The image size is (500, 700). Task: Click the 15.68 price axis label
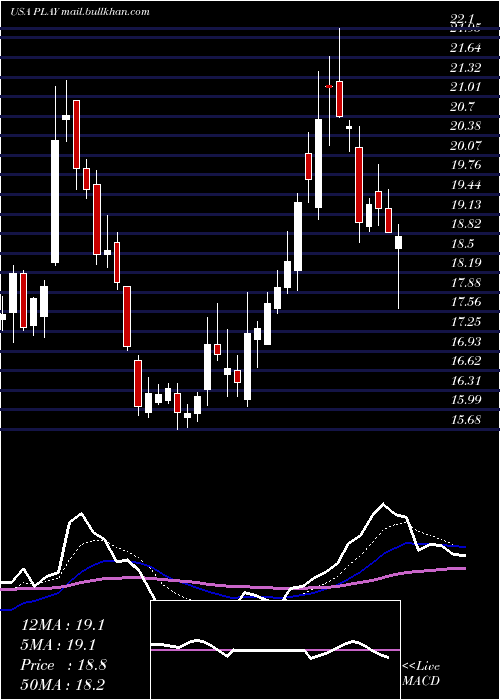click(466, 419)
